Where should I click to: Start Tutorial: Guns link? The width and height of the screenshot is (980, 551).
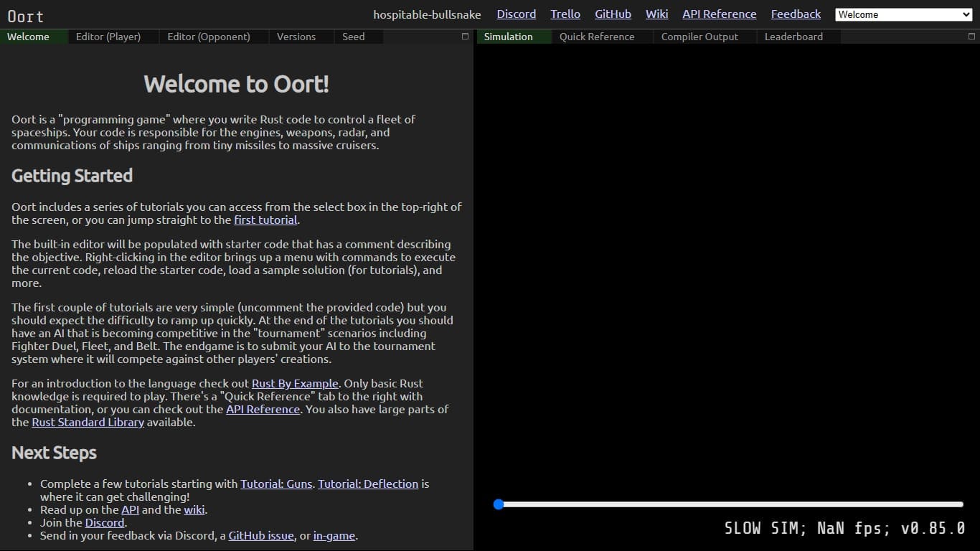point(276,484)
